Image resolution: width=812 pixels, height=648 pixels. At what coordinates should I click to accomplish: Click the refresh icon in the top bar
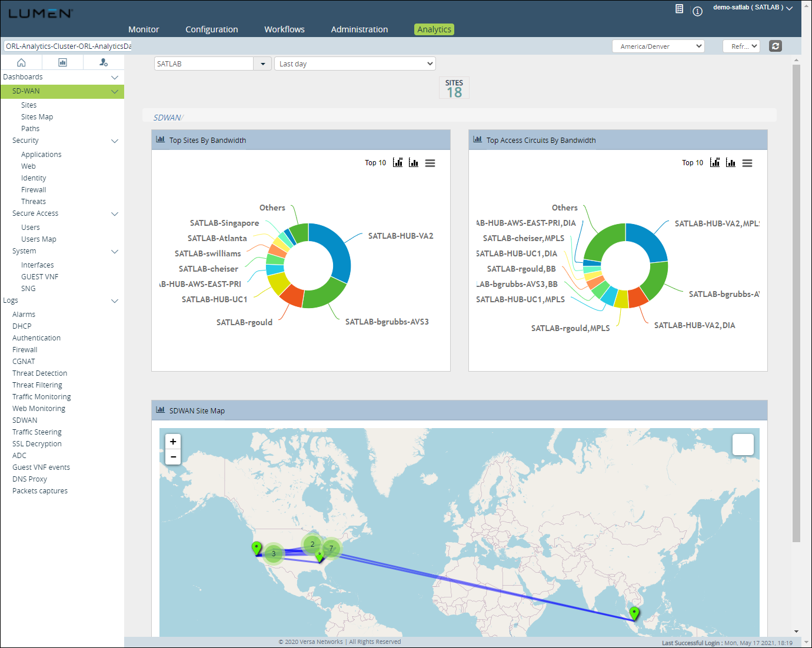[x=775, y=46]
